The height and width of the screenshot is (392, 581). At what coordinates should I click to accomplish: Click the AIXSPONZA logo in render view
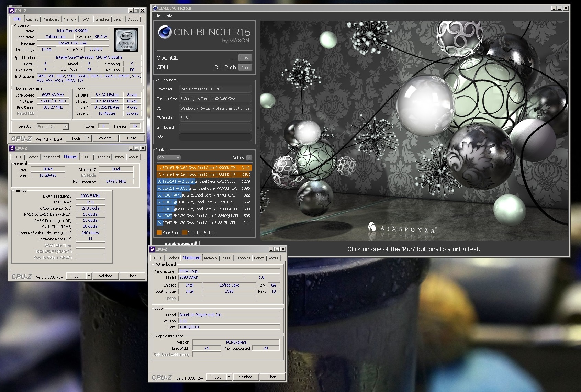point(403,228)
